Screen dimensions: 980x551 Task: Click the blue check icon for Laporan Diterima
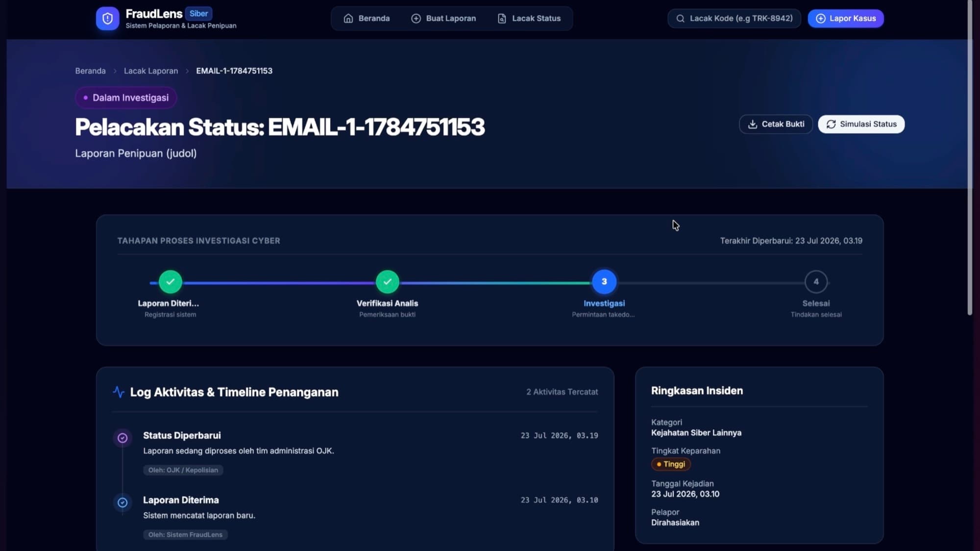pyautogui.click(x=122, y=502)
